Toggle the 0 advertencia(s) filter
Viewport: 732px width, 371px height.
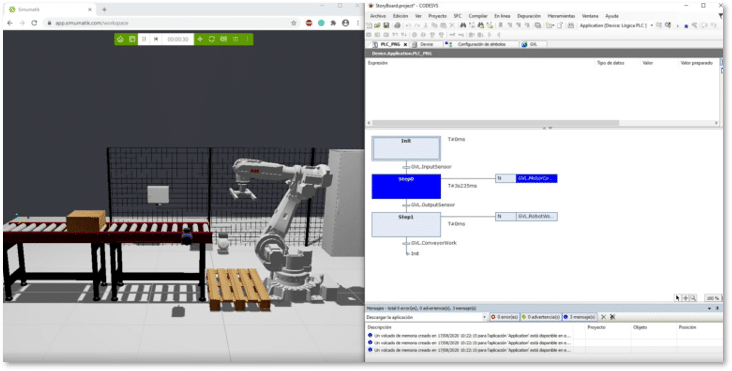tap(541, 317)
